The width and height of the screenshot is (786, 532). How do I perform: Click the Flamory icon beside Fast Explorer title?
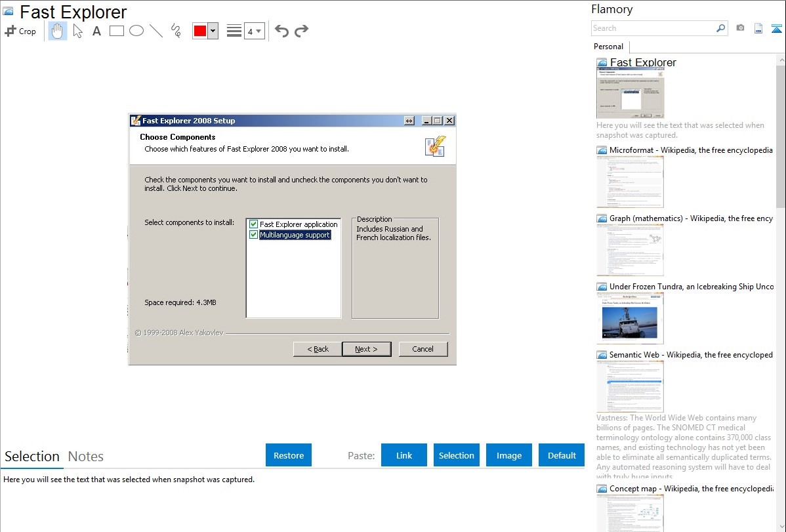[x=8, y=12]
